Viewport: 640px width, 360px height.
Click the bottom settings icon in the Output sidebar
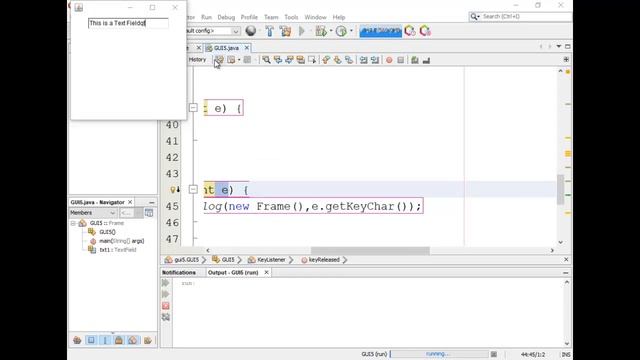tap(166, 317)
